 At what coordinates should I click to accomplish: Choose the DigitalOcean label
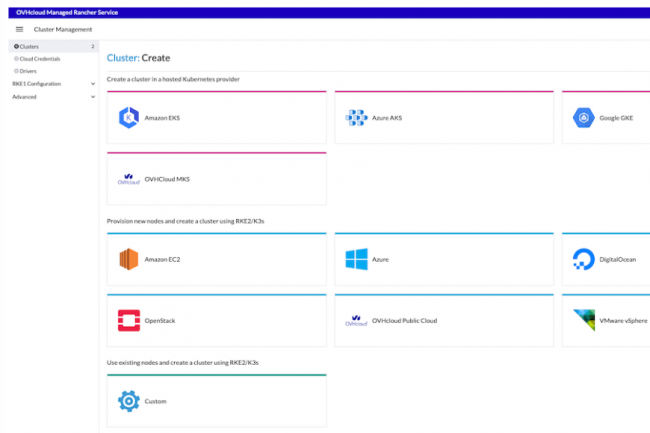click(618, 259)
